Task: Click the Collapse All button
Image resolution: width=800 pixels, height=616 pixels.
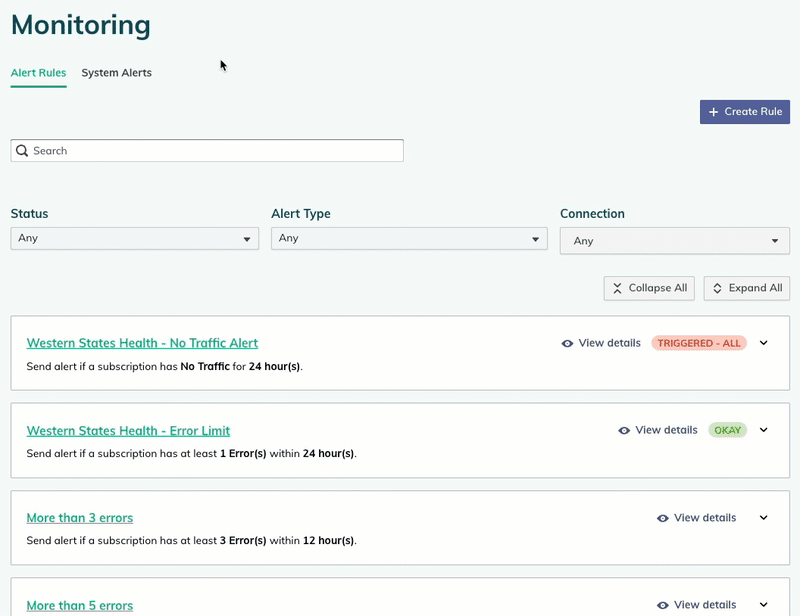Action: (649, 288)
